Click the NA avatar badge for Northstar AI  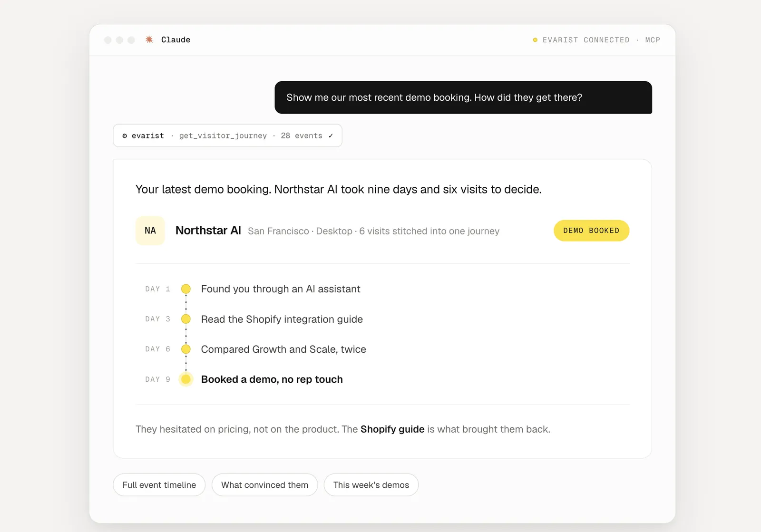click(x=150, y=231)
